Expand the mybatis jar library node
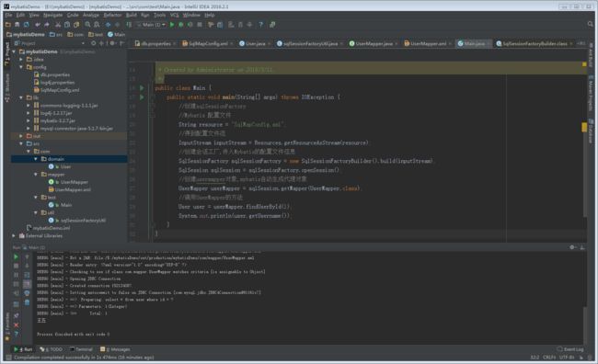Viewport: 598px width, 364px height. (x=29, y=120)
